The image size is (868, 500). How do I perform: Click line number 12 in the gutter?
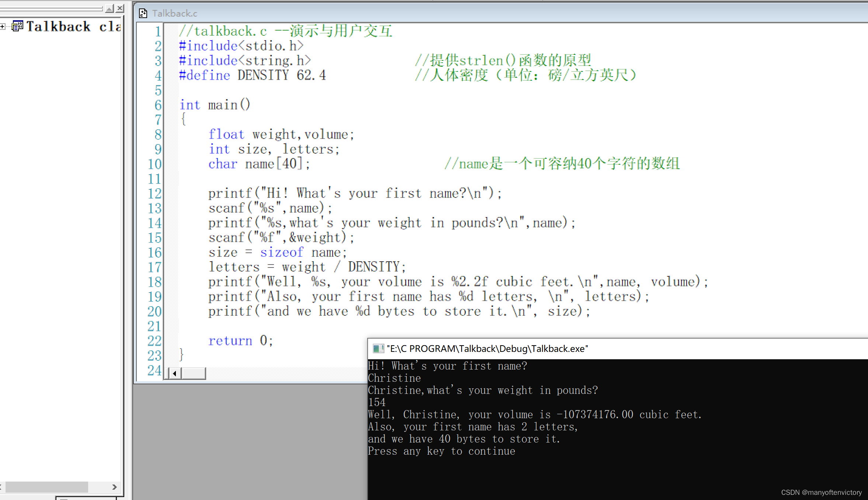click(154, 193)
